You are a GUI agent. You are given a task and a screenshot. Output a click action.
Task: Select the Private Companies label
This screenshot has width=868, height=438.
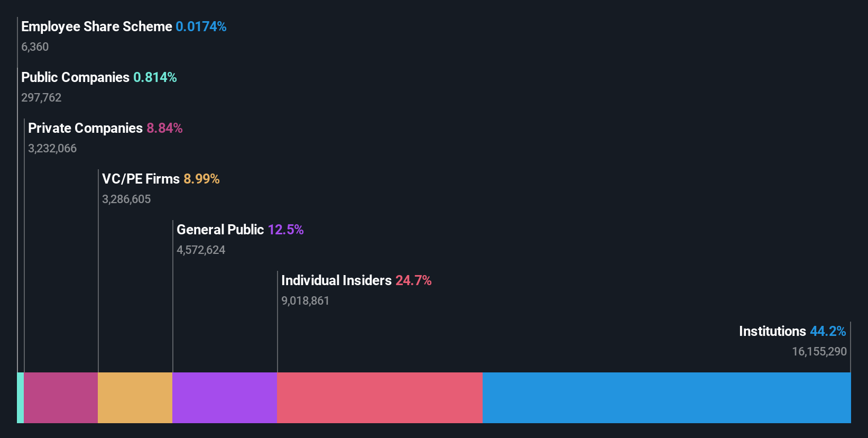[85, 128]
